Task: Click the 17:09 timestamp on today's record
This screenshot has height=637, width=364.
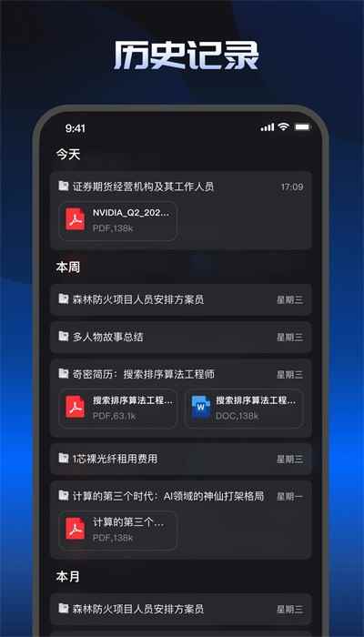Action: coord(292,187)
